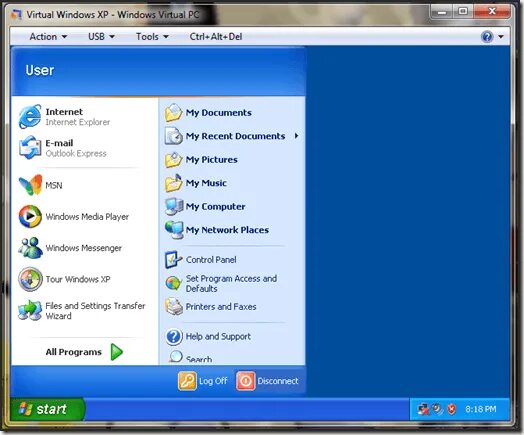This screenshot has height=435, width=524.
Task: Click the Virtual PC help icon
Action: click(487, 36)
